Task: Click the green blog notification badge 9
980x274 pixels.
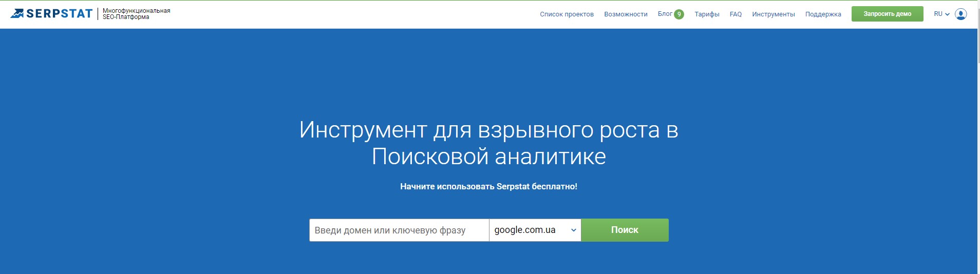Action: [679, 14]
